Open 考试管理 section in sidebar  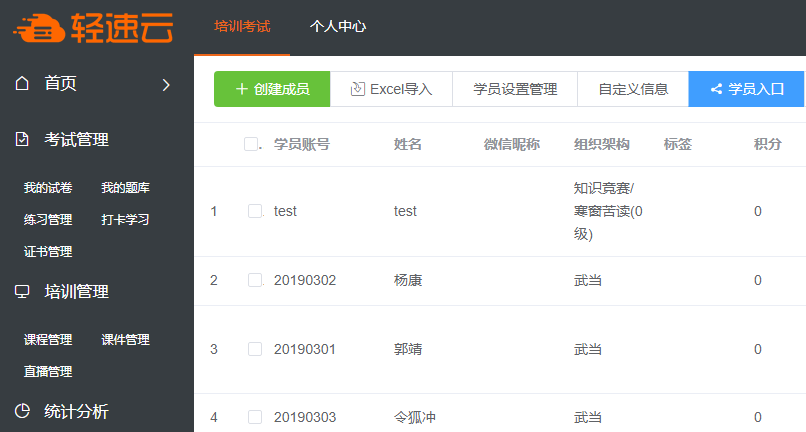tap(76, 139)
